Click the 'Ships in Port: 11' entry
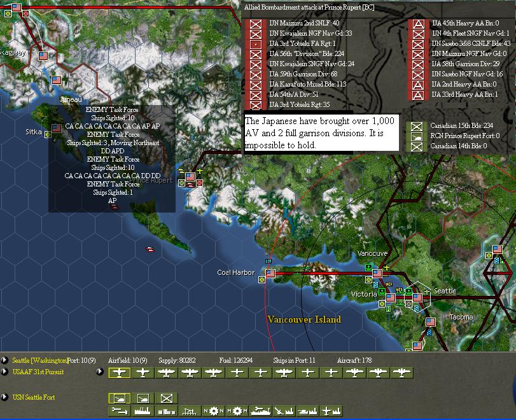This screenshot has height=420, width=516. 294,360
